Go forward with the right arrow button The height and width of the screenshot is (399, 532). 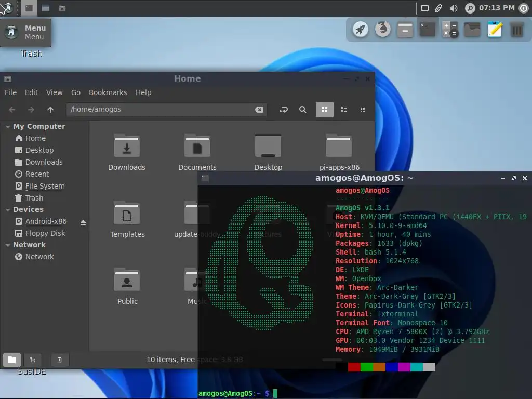(x=31, y=110)
